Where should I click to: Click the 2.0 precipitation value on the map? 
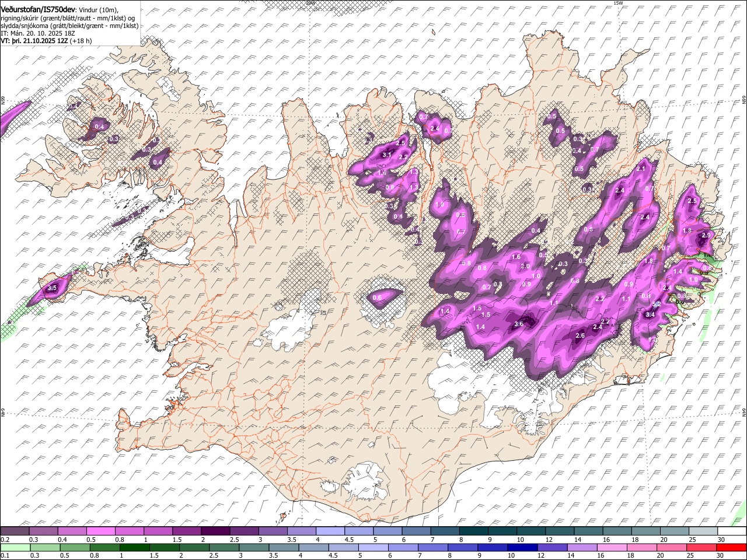[525, 267]
